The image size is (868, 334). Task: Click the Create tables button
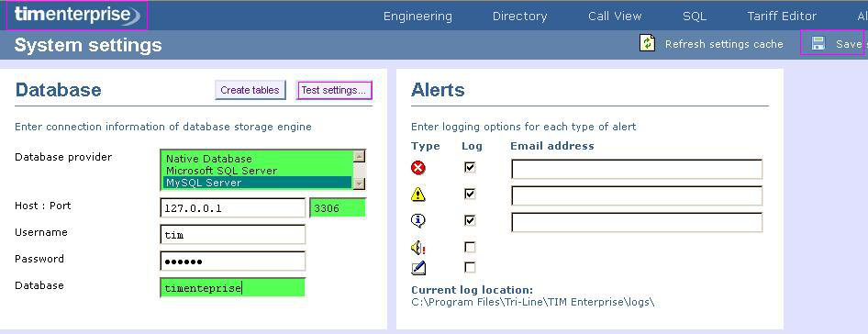pyautogui.click(x=250, y=90)
